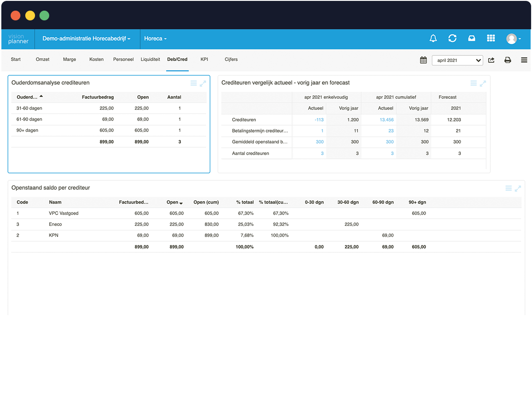
Task: Click the 23 Betalingstermijn cumulative link
Action: [x=391, y=131]
